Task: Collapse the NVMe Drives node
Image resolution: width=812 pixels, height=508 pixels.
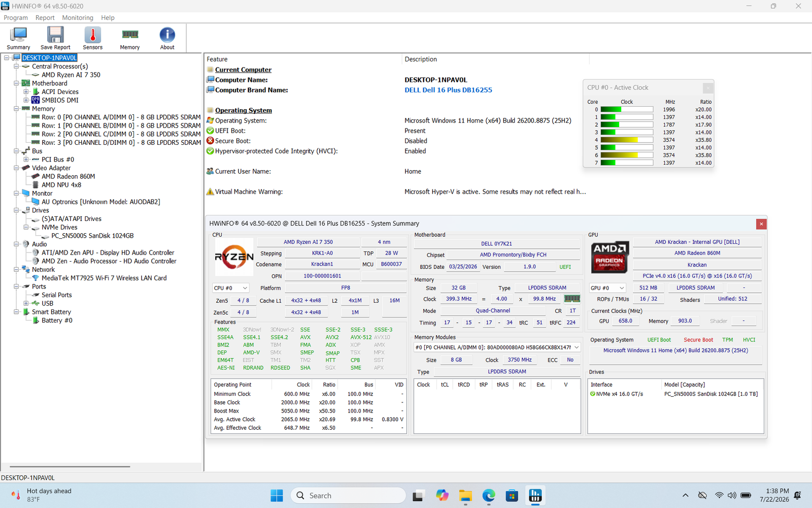Action: pos(26,228)
